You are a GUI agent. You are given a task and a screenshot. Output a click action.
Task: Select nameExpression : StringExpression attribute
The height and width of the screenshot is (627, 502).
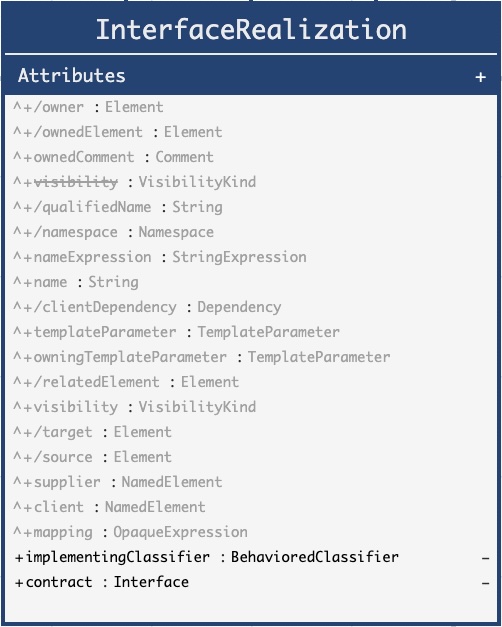click(160, 257)
